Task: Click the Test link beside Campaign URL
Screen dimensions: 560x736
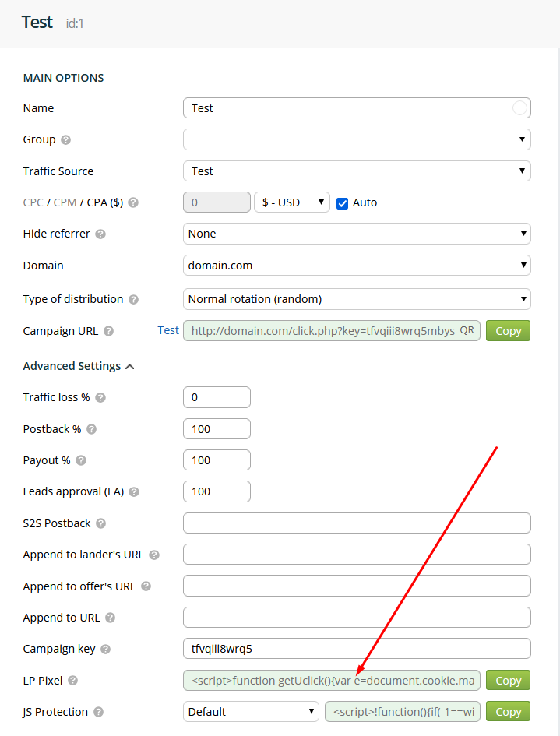Action: pos(168,330)
